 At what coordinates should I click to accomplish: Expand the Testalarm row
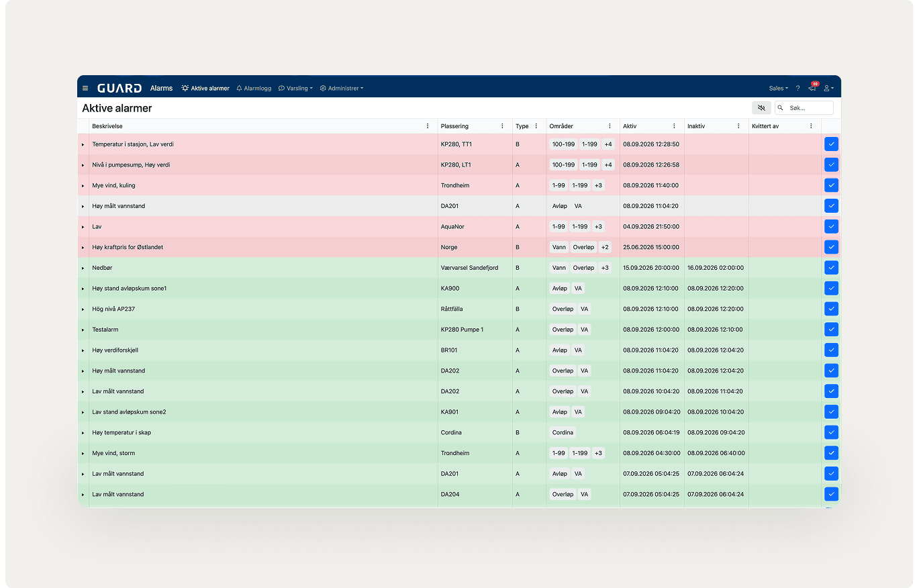[83, 330]
